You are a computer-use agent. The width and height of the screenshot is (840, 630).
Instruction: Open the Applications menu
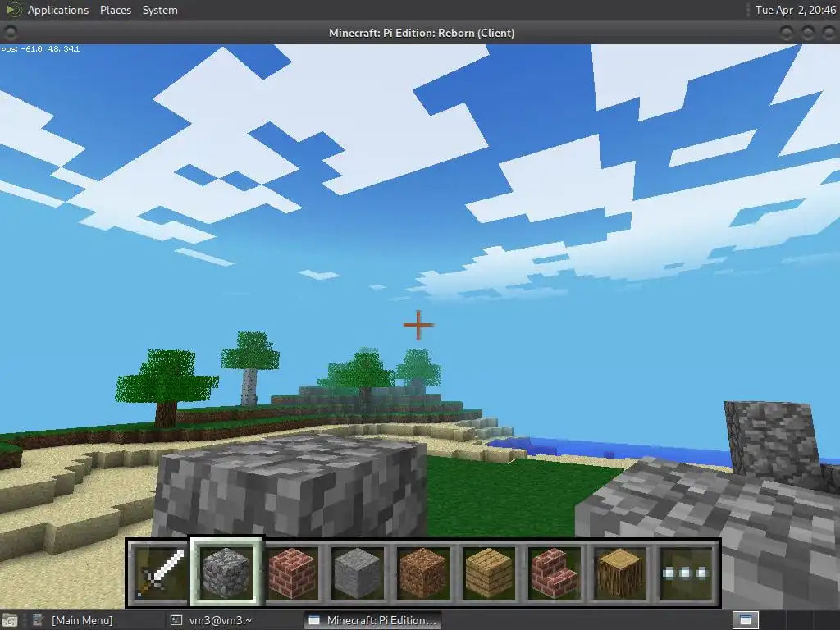tap(58, 10)
